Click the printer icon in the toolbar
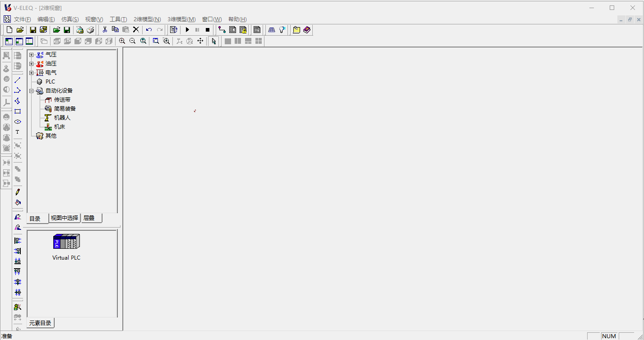This screenshot has width=644, height=340. tap(91, 30)
